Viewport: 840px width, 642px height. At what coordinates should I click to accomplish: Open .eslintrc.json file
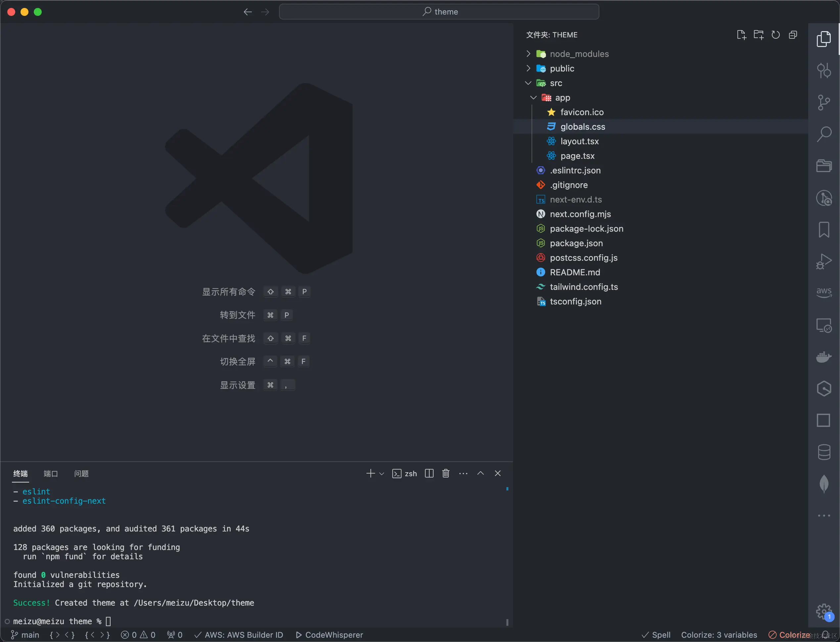(660, 170)
